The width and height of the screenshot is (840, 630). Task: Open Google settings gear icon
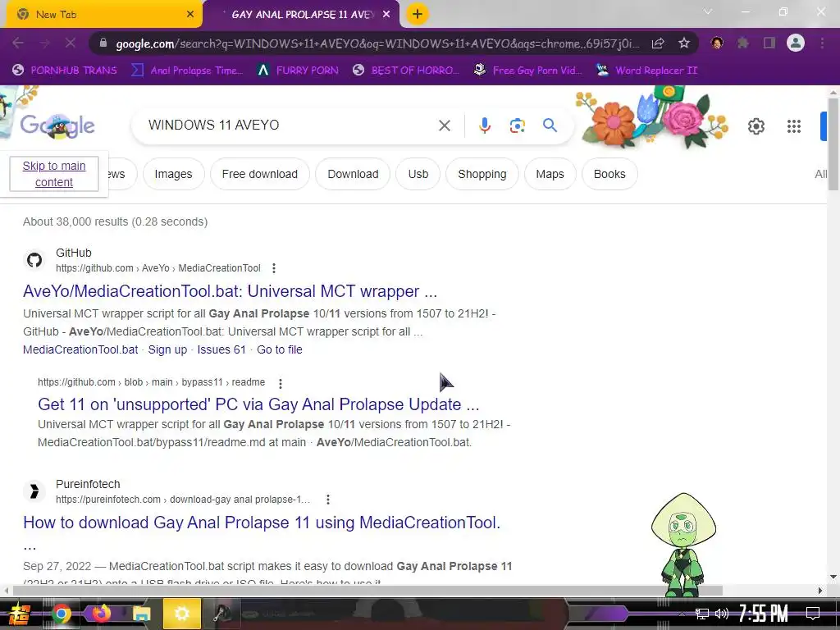coord(756,126)
